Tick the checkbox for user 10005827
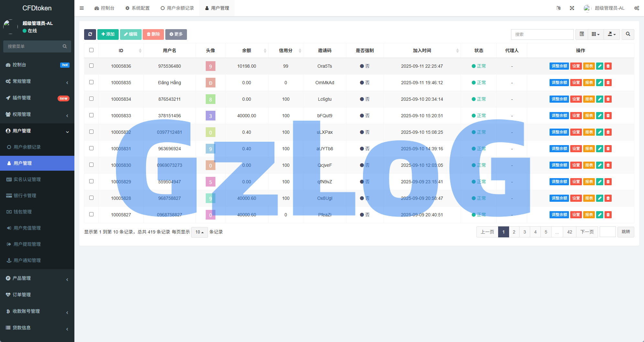The height and width of the screenshot is (342, 644). click(91, 214)
